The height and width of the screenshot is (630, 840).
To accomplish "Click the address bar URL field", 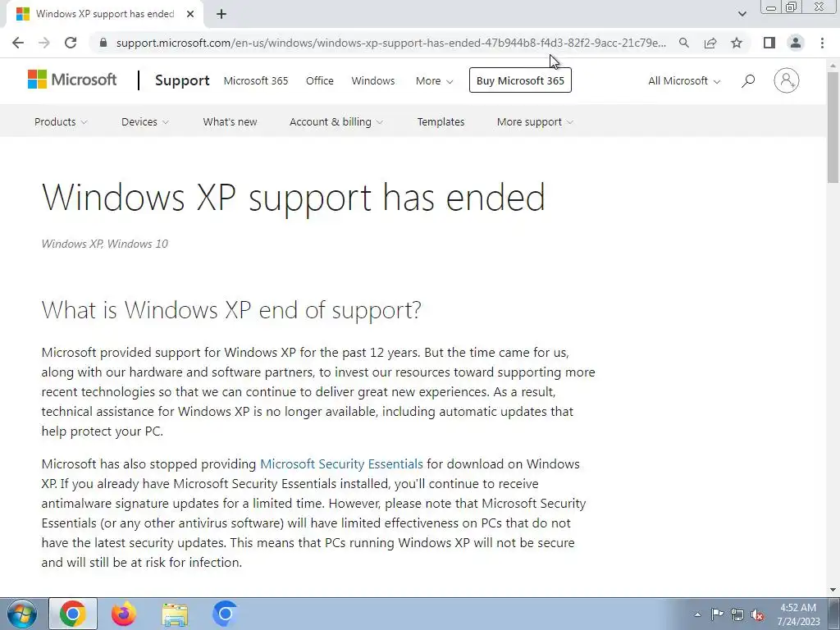I will (391, 43).
